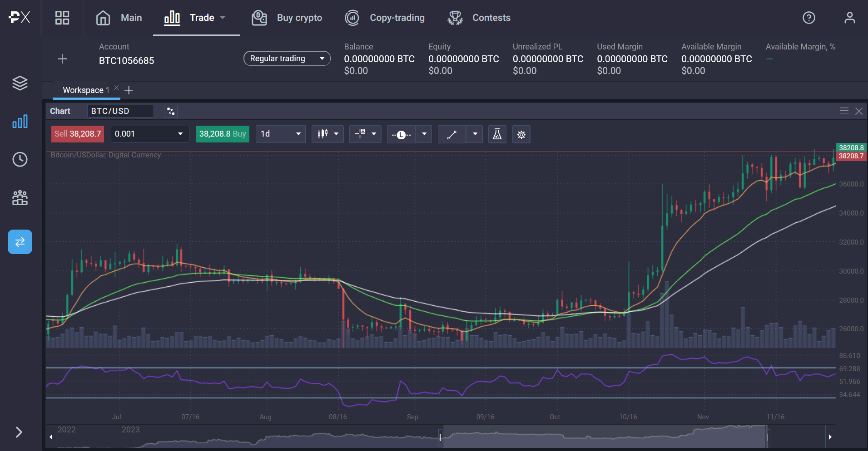The image size is (868, 451).
Task: Click the blue transfer arrows icon
Action: pyautogui.click(x=20, y=242)
